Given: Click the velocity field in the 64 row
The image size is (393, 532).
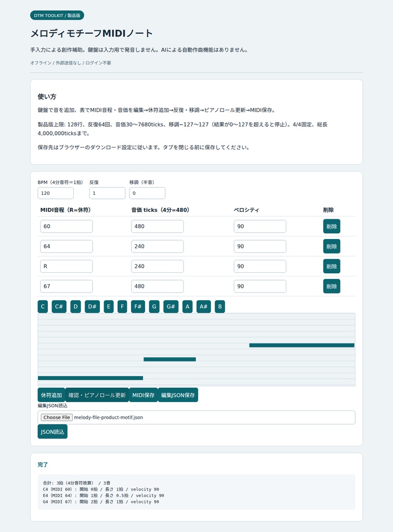Looking at the screenshot, I should click(260, 246).
